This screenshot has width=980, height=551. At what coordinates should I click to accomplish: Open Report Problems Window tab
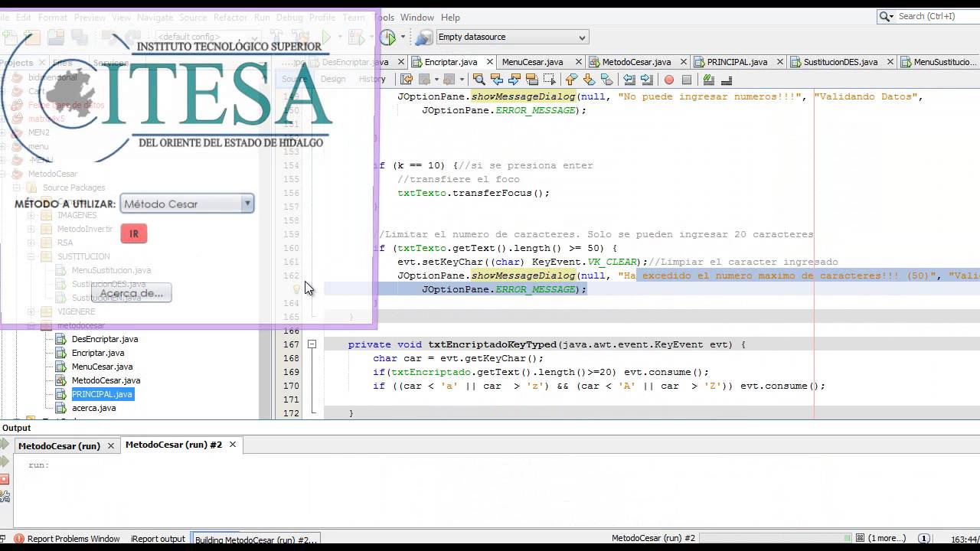[67, 539]
